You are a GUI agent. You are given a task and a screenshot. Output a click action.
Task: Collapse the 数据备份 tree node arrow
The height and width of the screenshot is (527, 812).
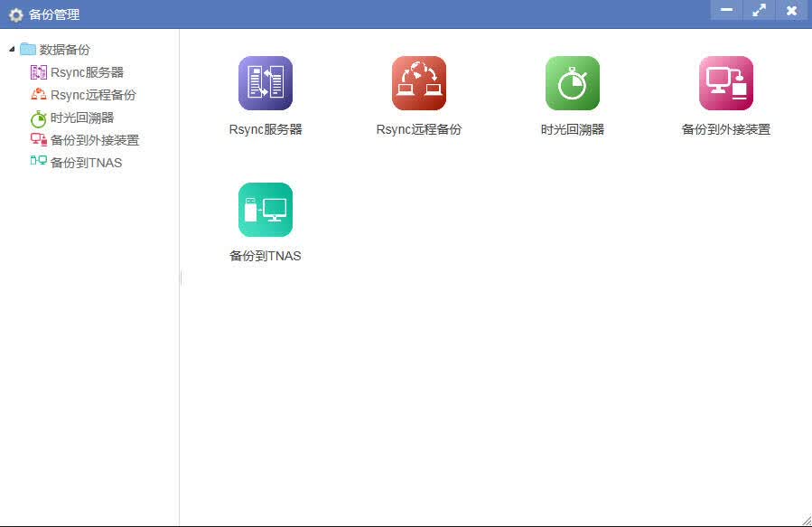point(12,49)
